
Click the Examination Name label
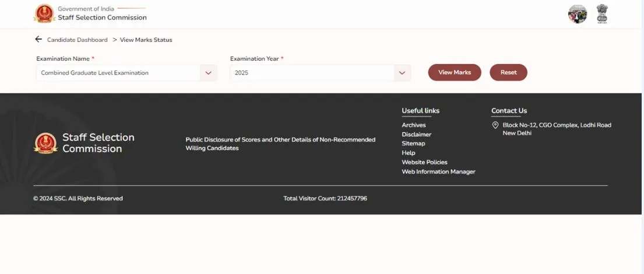[x=63, y=59]
